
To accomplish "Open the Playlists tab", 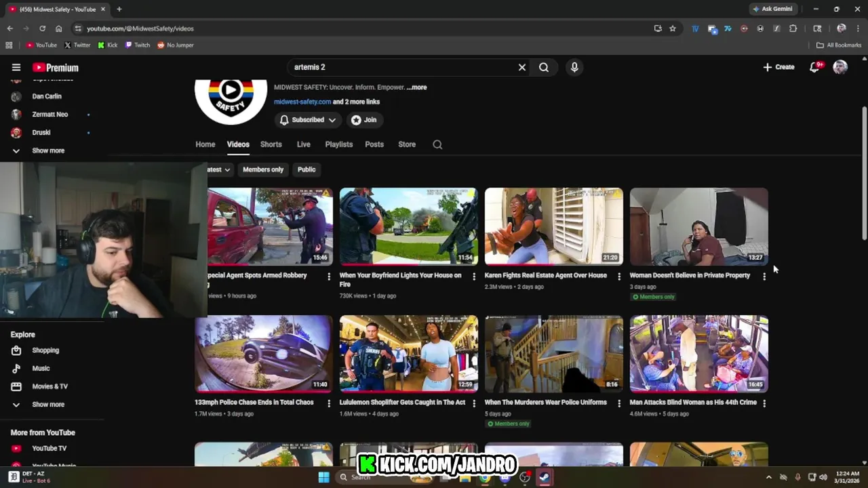I will click(338, 144).
